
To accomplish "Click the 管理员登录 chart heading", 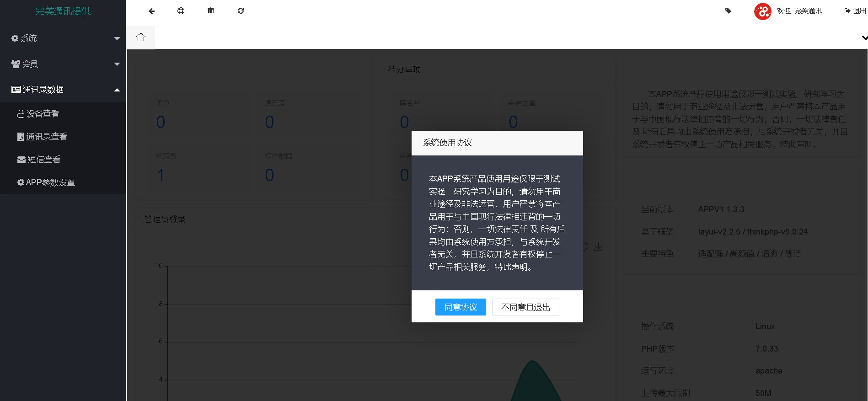I will (x=165, y=219).
